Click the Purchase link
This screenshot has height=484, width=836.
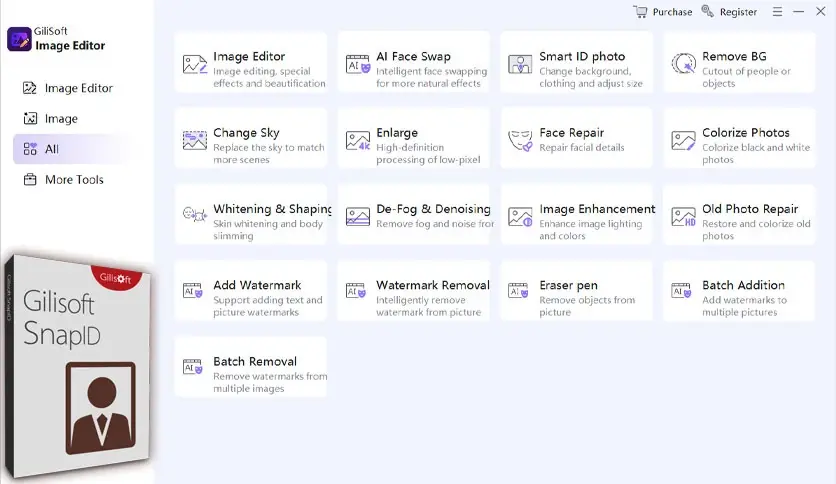pyautogui.click(x=672, y=12)
